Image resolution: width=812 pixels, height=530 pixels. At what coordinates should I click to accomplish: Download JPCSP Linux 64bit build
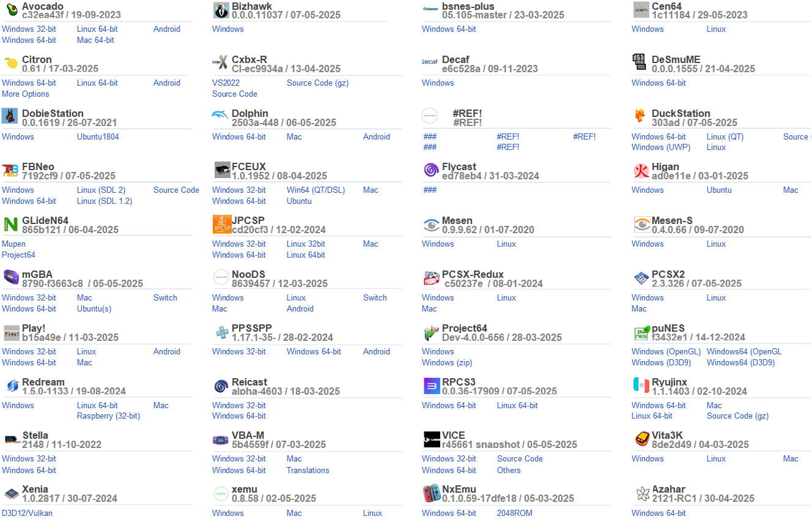click(306, 255)
